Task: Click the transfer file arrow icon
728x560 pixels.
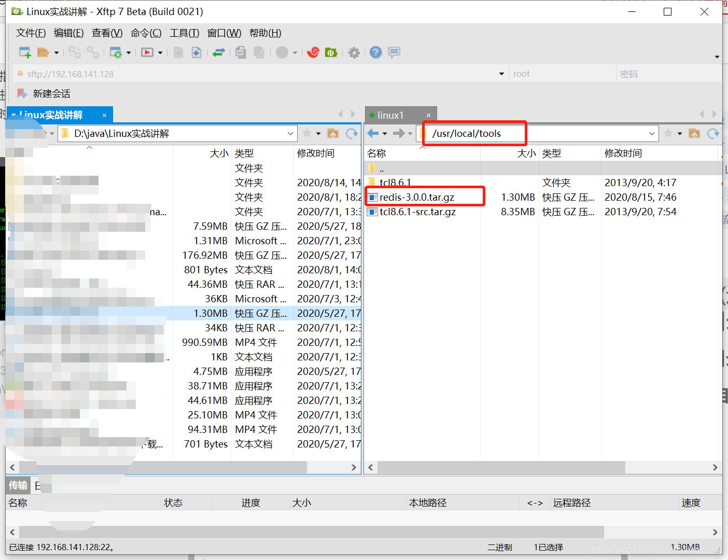Action: tap(197, 52)
